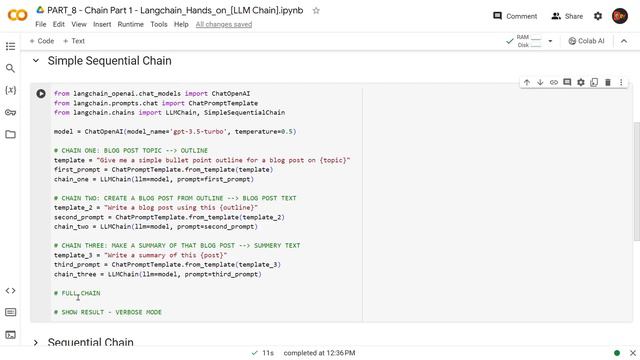Open the Terminal icon in sidebar

tap(11, 335)
